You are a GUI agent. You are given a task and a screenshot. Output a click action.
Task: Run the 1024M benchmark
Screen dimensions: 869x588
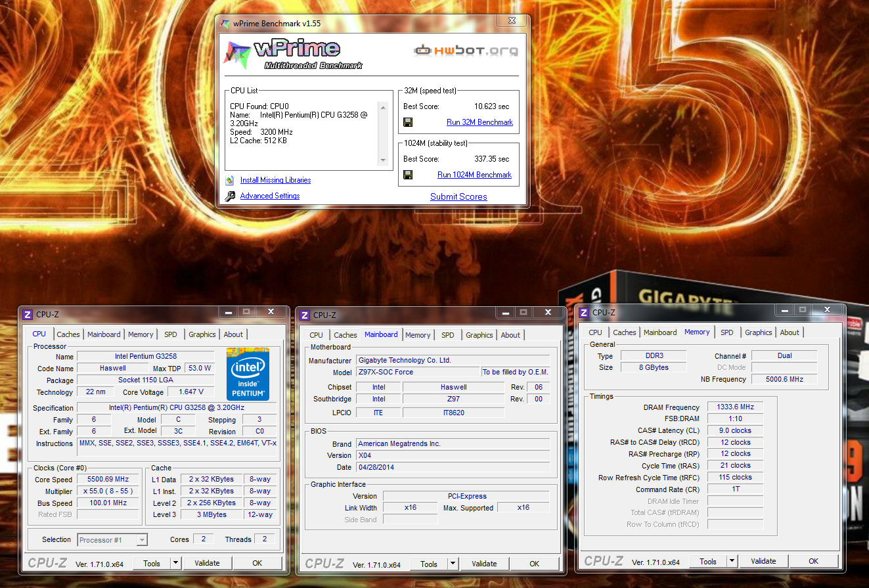pyautogui.click(x=474, y=175)
